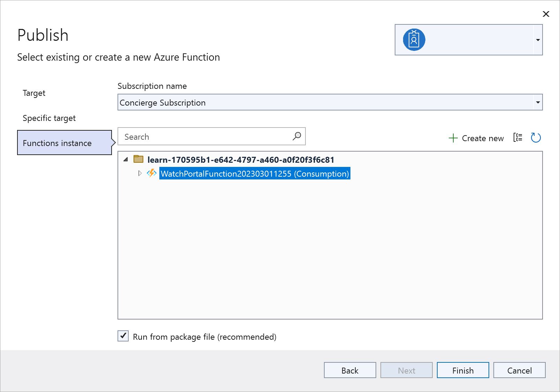Image resolution: width=560 pixels, height=392 pixels.
Task: Select learn-170595b1-e642-4797-a460-a0f20f3f6c81 resource group
Action: coord(241,160)
